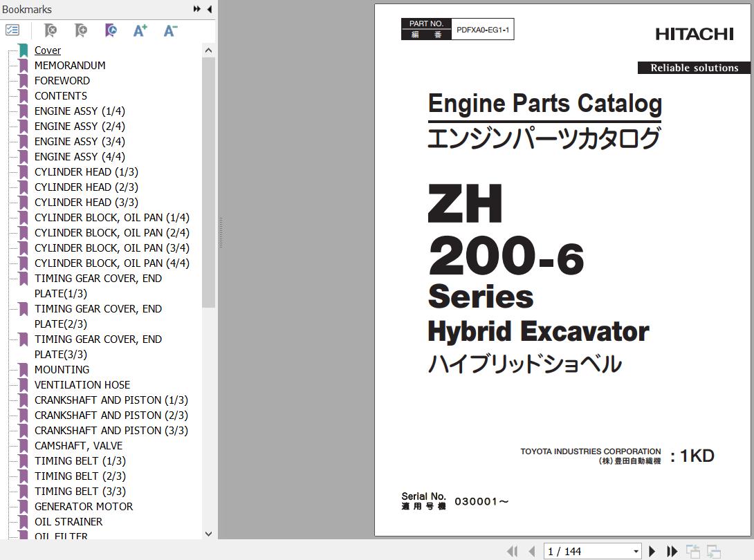Select CYLINDER BLOCK, OIL PAN (2/4)
The width and height of the screenshot is (754, 560).
112,233
